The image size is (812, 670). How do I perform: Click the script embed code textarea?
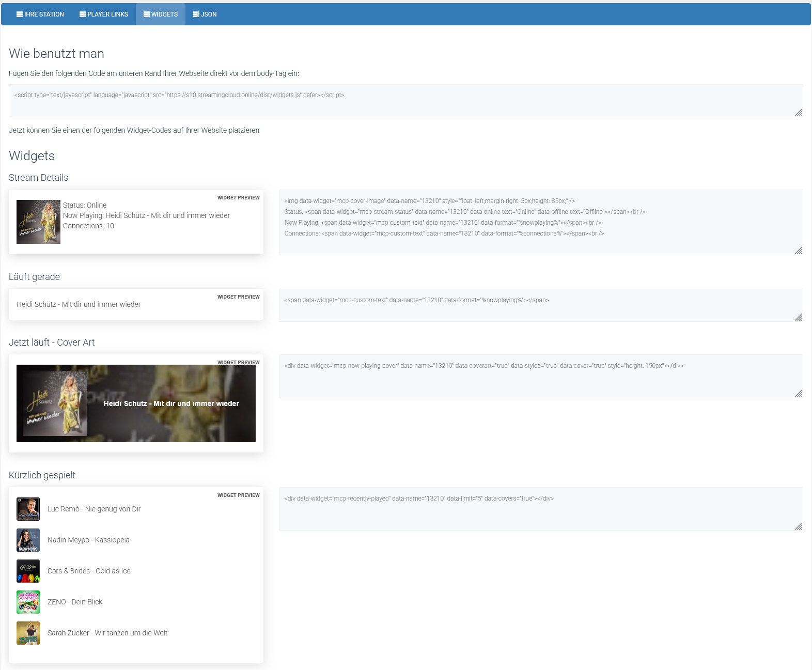point(405,101)
